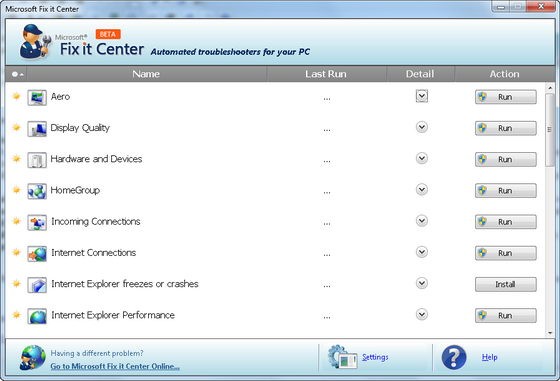
Task: Click the star icon beside HomeGroup
Action: pyautogui.click(x=16, y=190)
